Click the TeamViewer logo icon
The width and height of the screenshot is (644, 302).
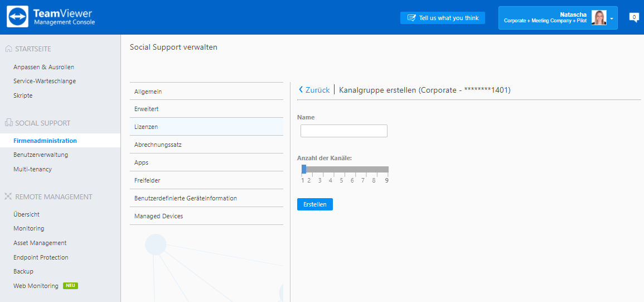[18, 17]
